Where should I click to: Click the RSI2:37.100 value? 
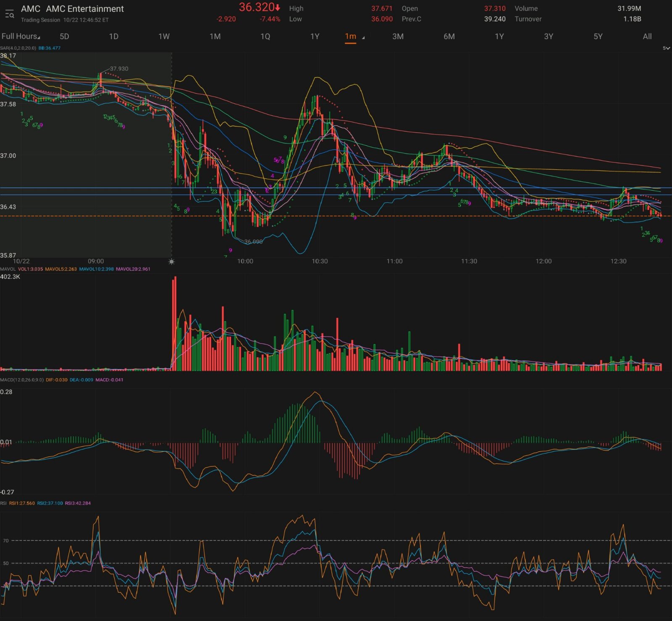click(50, 503)
